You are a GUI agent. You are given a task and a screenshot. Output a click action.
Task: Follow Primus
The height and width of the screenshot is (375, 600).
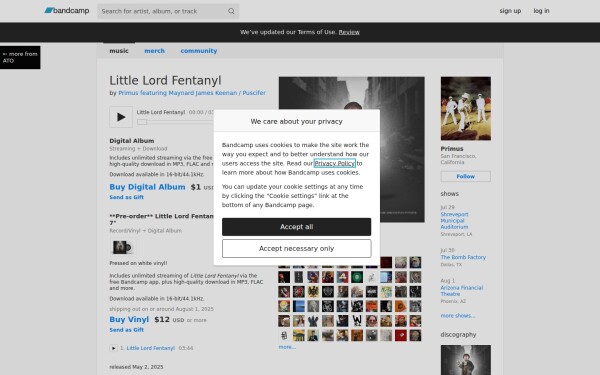point(465,176)
